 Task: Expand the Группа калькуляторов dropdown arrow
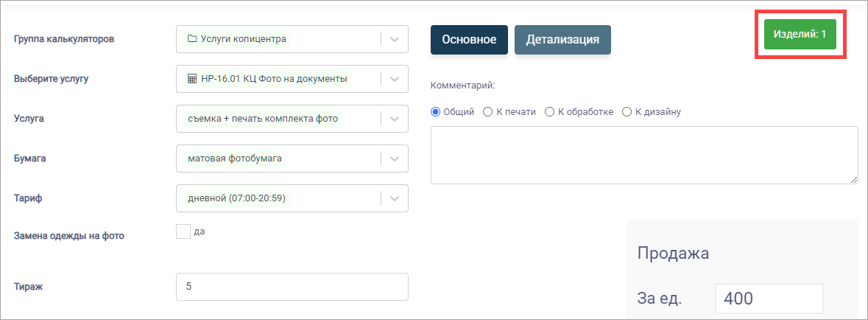tap(395, 39)
